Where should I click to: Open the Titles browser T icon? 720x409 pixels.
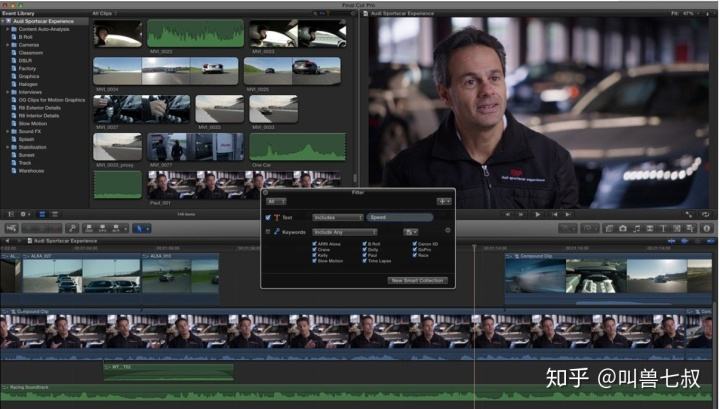coord(663,229)
